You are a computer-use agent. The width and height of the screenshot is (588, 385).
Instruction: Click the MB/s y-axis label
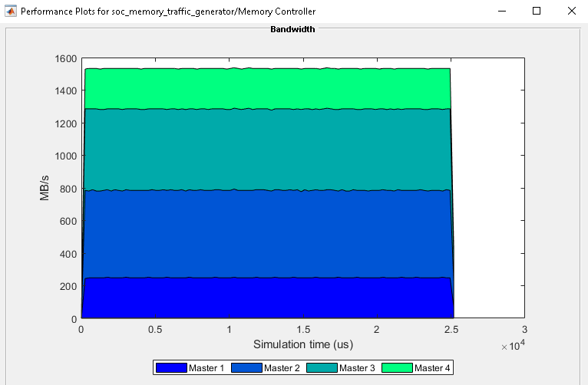45,188
